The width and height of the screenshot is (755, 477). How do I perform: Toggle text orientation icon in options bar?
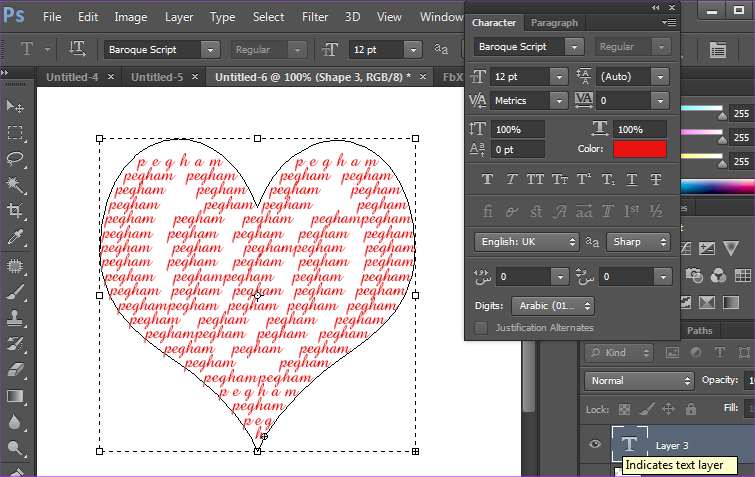(77, 49)
